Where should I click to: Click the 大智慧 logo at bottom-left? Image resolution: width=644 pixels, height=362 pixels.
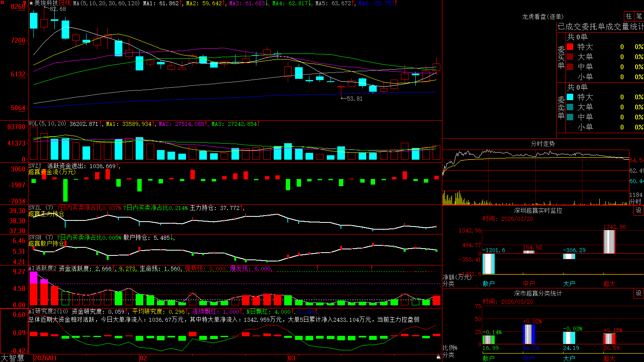pyautogui.click(x=12, y=358)
